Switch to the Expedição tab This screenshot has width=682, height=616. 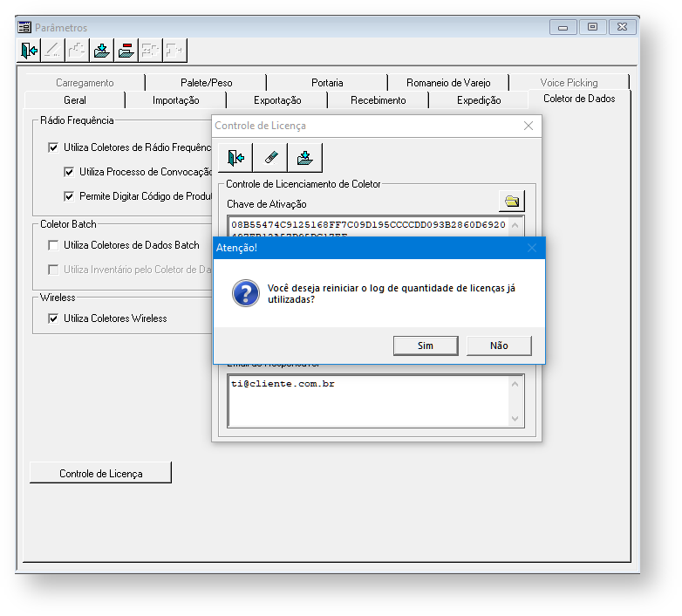[479, 100]
